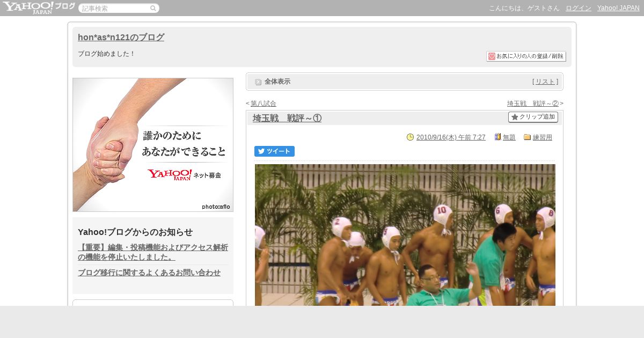The height and width of the screenshot is (338, 644).
Task: Click the Yahoo!ブログからのお知らせ heading
Action: [135, 232]
